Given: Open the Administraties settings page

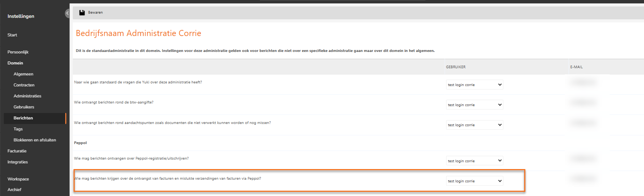Looking at the screenshot, I should point(27,96).
